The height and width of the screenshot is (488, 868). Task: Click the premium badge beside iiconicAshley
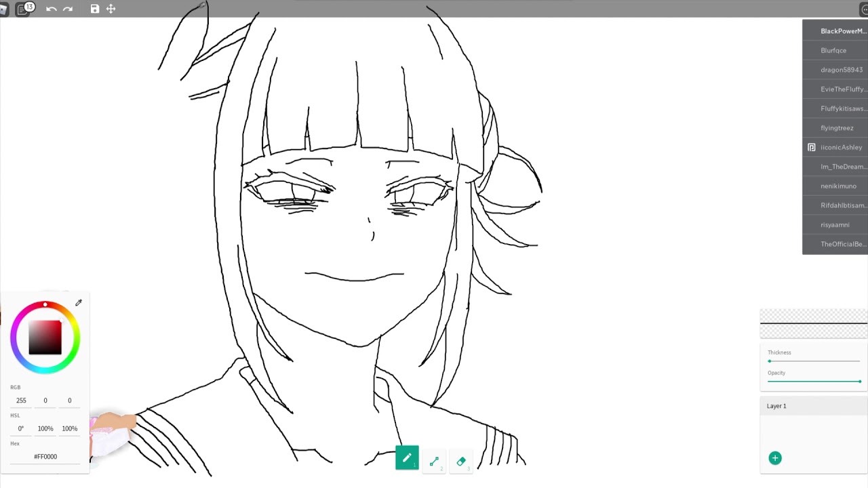point(812,147)
